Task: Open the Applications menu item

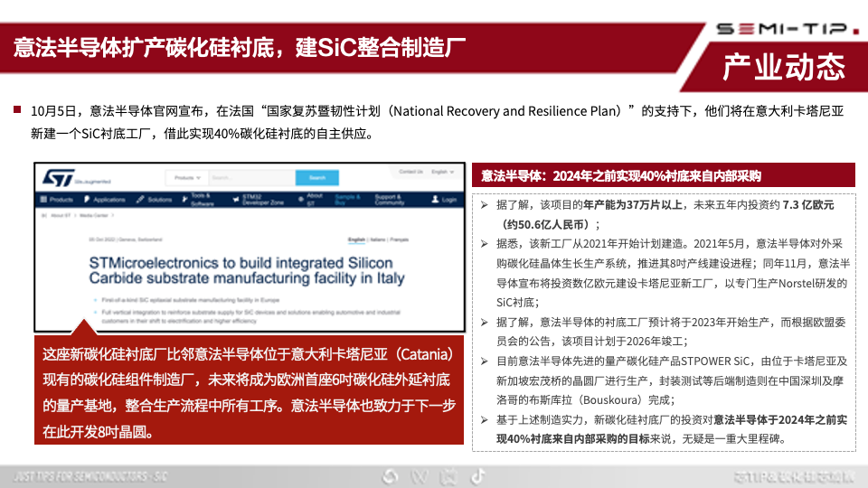Action: 109,200
